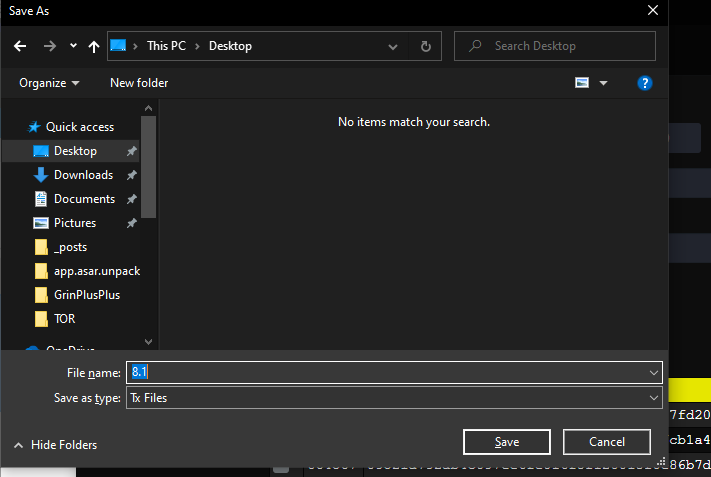Open the view options dropdown arrow
711x477 pixels.
tap(603, 83)
